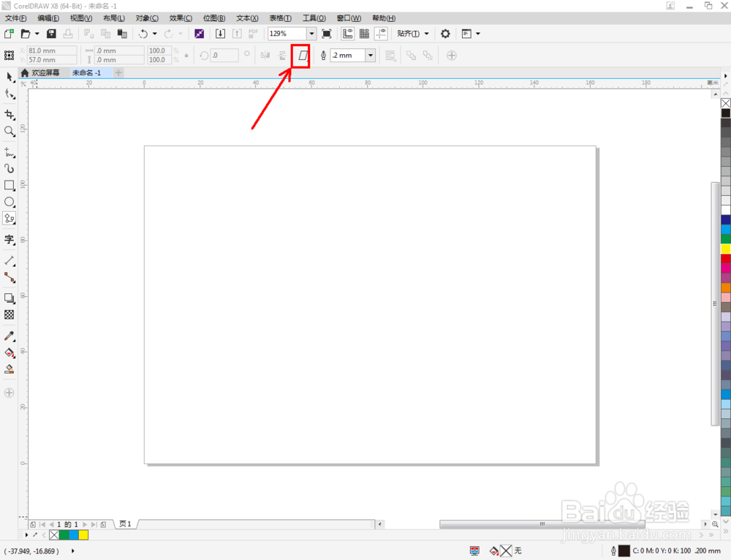The width and height of the screenshot is (731, 560).
Task: Click the Save icon
Action: [x=51, y=34]
